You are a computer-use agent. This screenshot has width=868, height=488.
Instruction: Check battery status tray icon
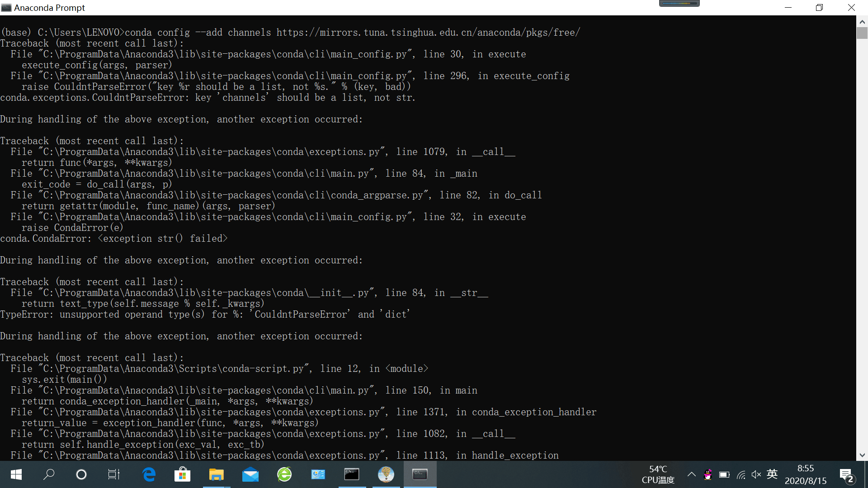point(724,474)
